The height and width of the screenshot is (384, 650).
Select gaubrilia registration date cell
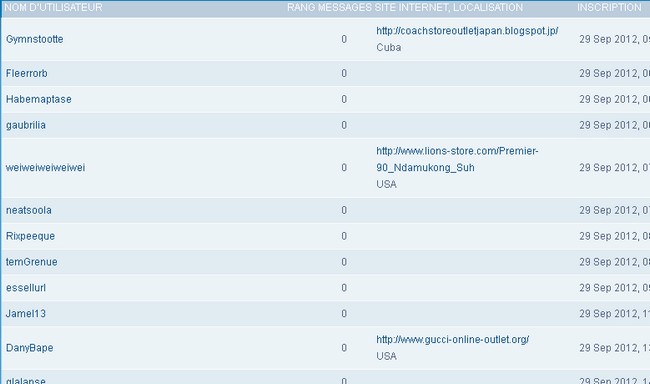614,125
